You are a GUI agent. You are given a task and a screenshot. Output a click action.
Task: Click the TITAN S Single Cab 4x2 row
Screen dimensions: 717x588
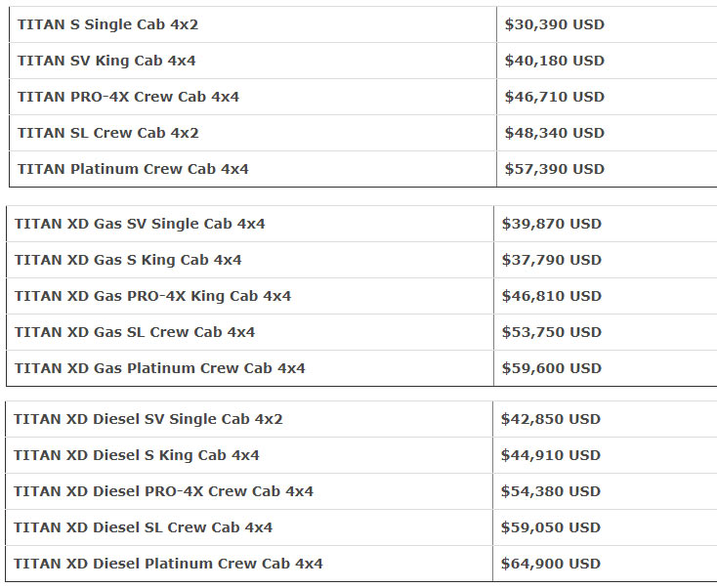click(107, 24)
